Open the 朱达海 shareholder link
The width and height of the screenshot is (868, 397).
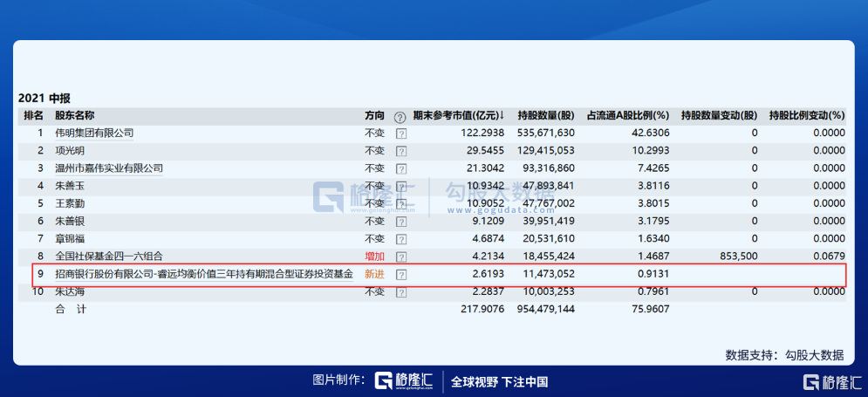pos(71,291)
